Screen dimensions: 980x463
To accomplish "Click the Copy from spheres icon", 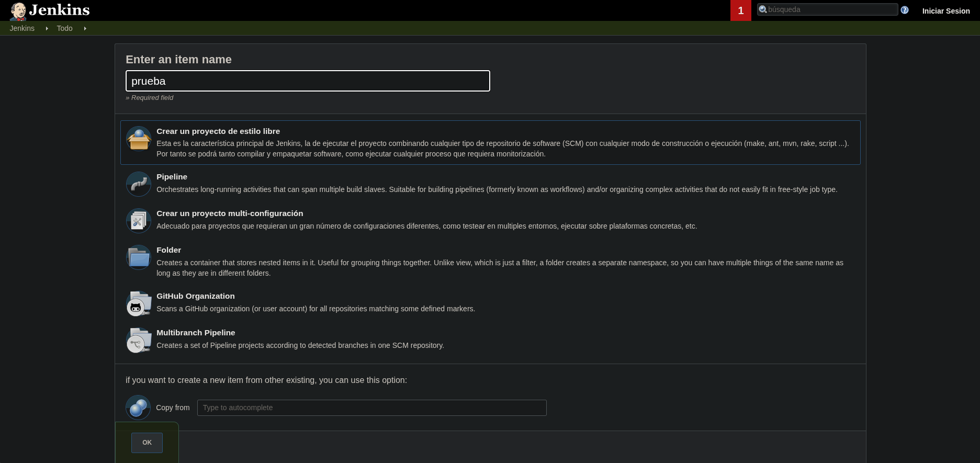I will pyautogui.click(x=138, y=408).
